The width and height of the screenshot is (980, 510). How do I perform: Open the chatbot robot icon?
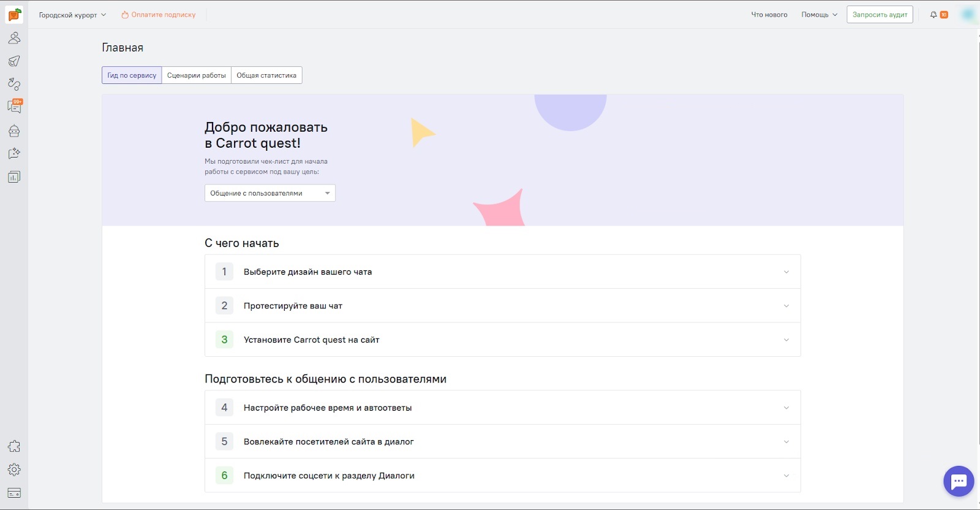pos(14,131)
